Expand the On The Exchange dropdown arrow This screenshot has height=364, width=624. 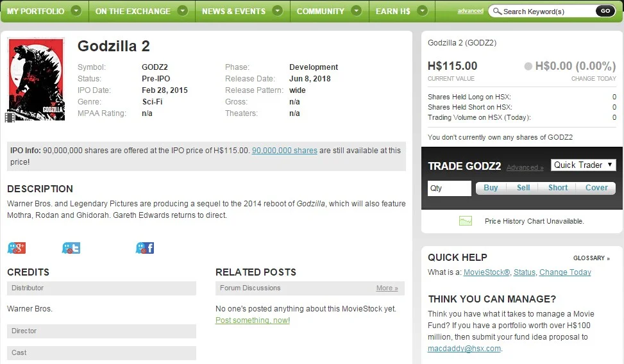(182, 11)
